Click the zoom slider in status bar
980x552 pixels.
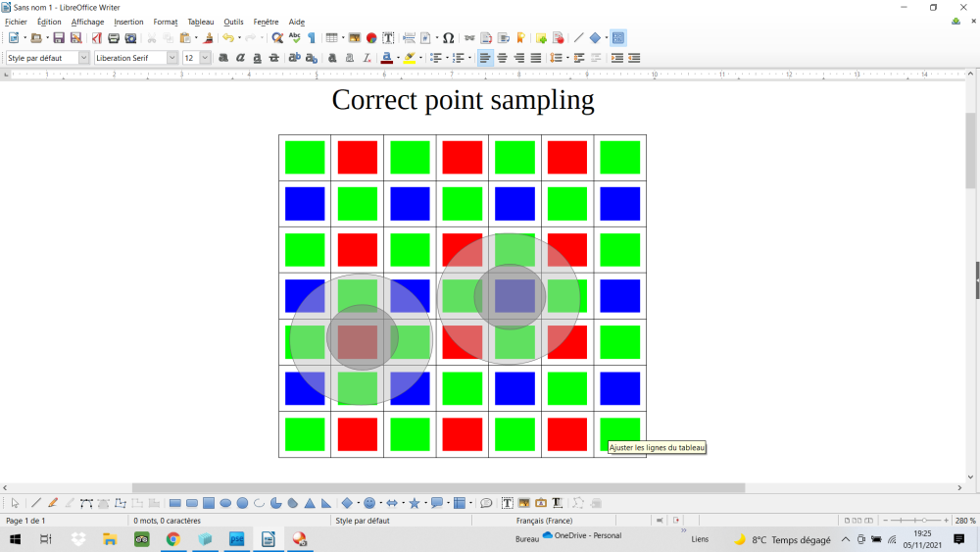[x=917, y=521]
